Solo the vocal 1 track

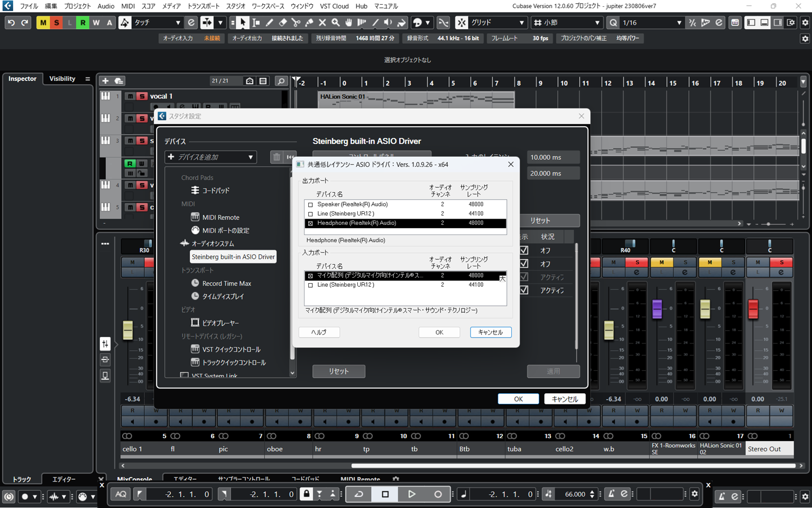[142, 96]
